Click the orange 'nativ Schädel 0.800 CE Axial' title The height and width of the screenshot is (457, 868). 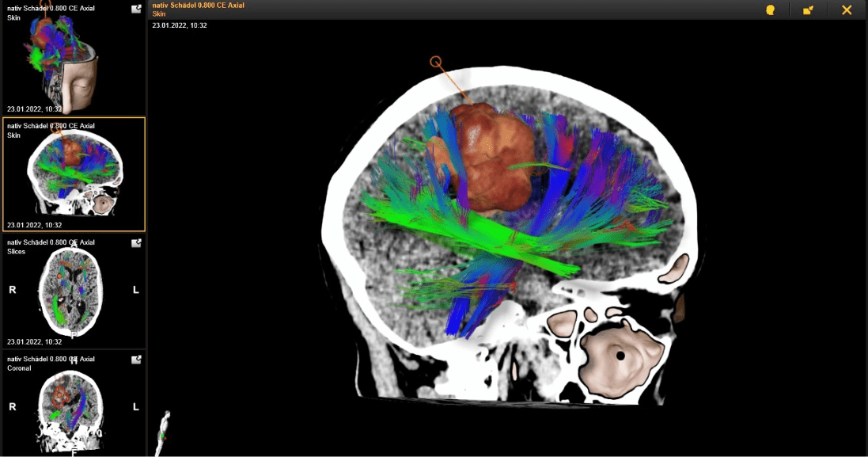pos(198,5)
